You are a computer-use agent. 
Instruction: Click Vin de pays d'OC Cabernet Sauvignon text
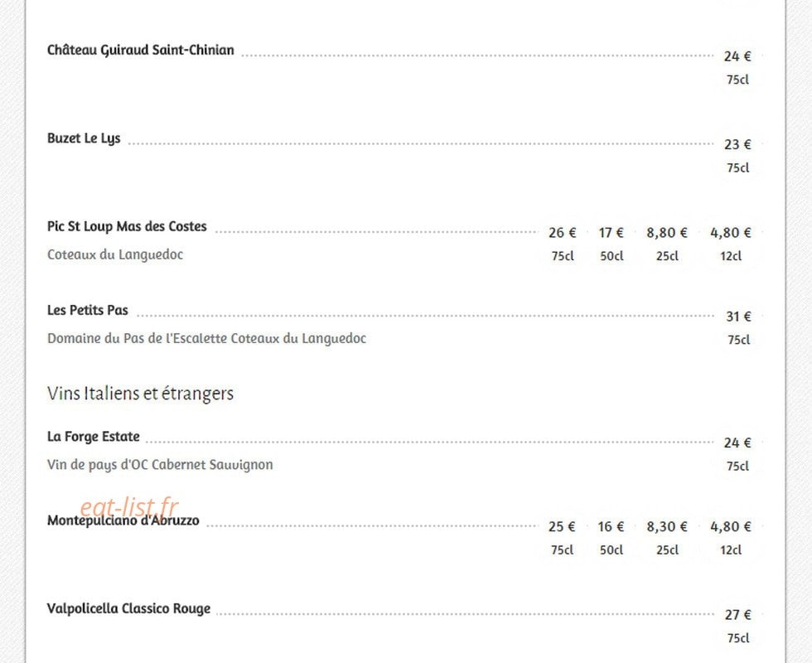pyautogui.click(x=160, y=465)
